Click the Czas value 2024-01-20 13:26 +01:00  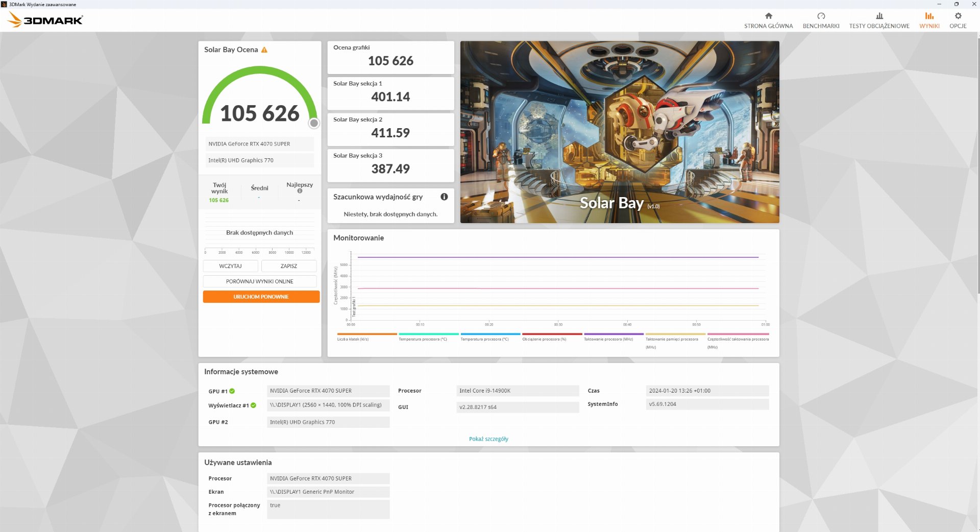click(707, 391)
